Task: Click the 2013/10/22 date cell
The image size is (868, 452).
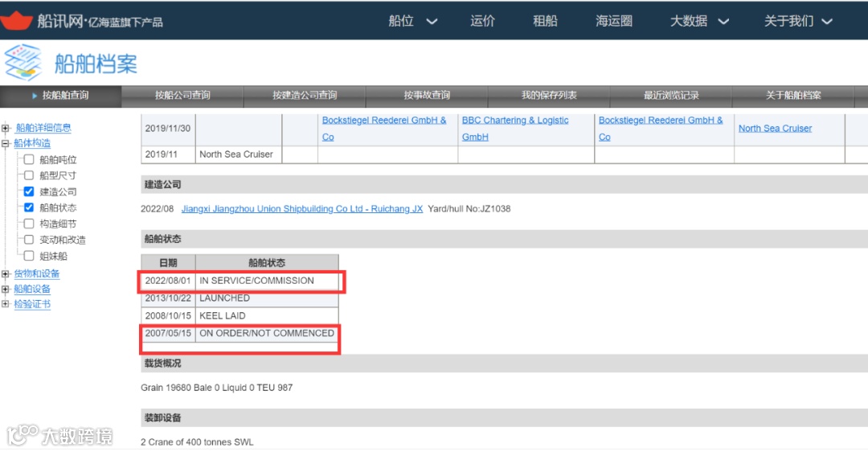Action: pos(168,298)
